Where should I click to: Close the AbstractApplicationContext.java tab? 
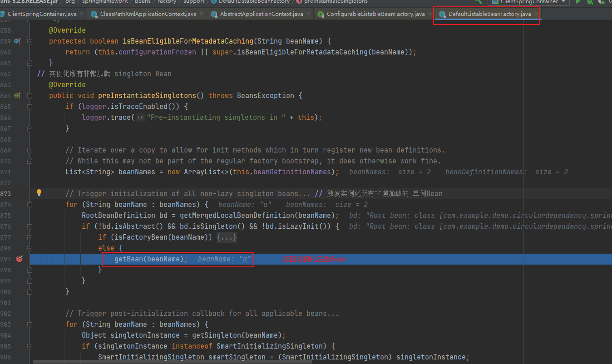(308, 14)
